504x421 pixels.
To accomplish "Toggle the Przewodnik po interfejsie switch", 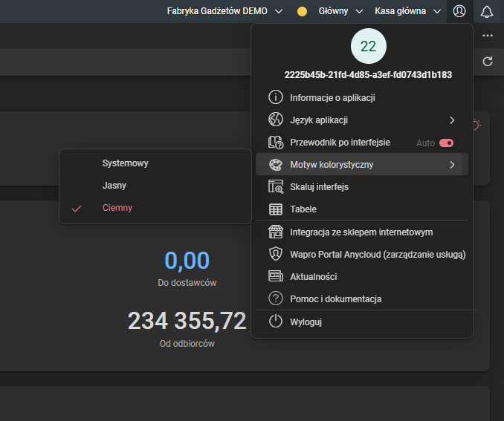I will [x=446, y=143].
